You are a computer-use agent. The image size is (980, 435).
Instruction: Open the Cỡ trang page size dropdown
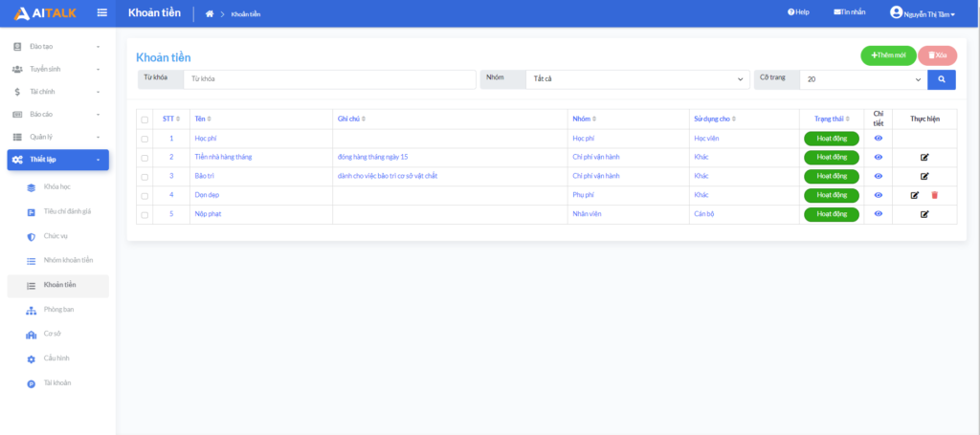tap(863, 79)
